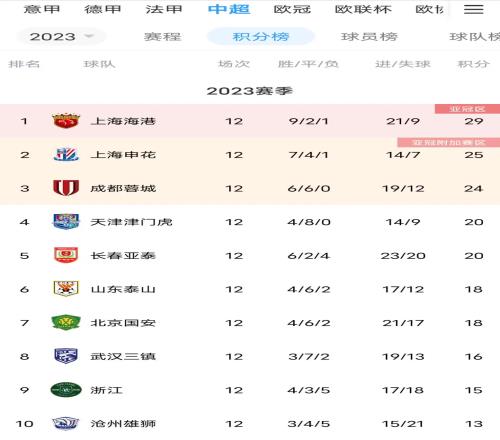Screen dimensions: 500x440
Task: Tap the 上海海港 team logo
Action: coord(66,121)
